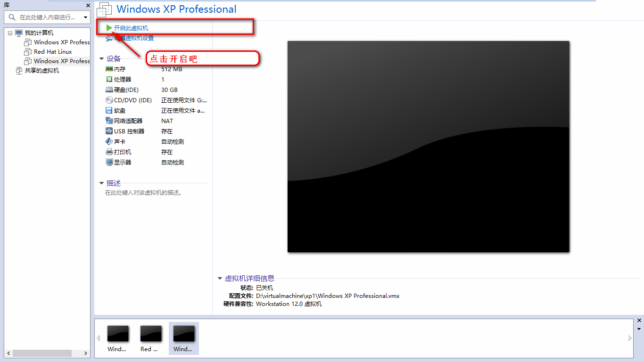
Task: Collapse the 设备 devices section
Action: (101, 59)
